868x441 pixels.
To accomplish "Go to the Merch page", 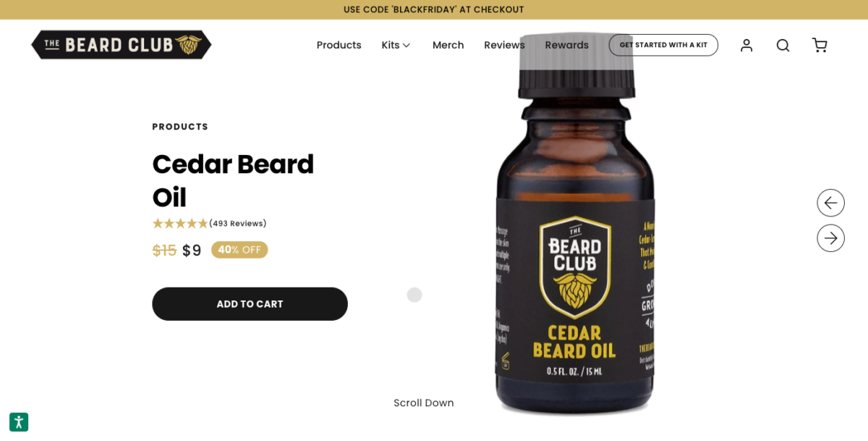I will [x=448, y=45].
